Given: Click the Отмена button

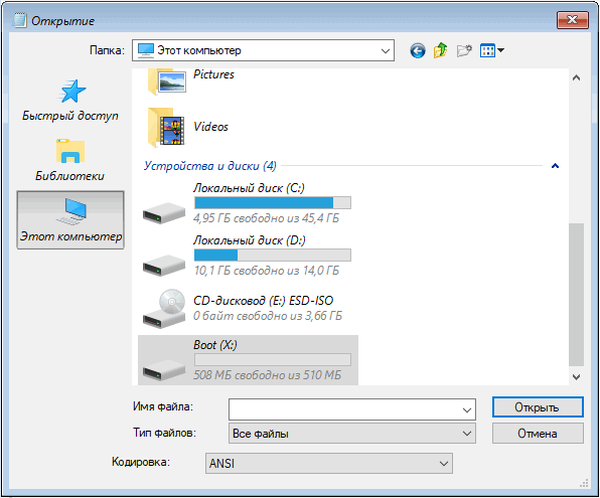Looking at the screenshot, I should click(x=537, y=433).
